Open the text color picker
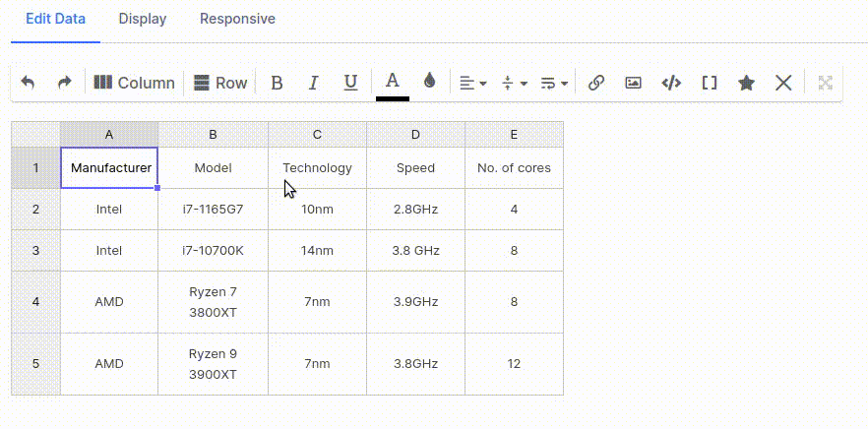Viewport: 868px width, 429px height. pyautogui.click(x=393, y=85)
